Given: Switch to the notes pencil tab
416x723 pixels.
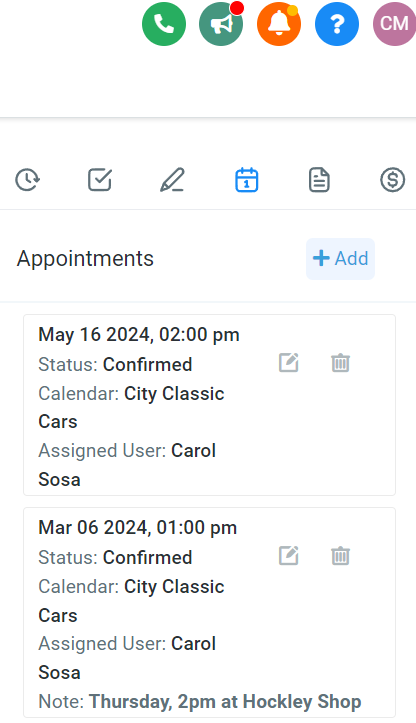Looking at the screenshot, I should [x=172, y=180].
